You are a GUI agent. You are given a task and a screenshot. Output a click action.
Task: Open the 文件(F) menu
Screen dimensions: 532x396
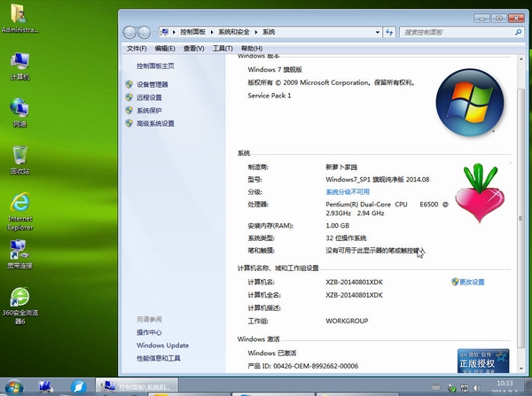[x=137, y=49]
